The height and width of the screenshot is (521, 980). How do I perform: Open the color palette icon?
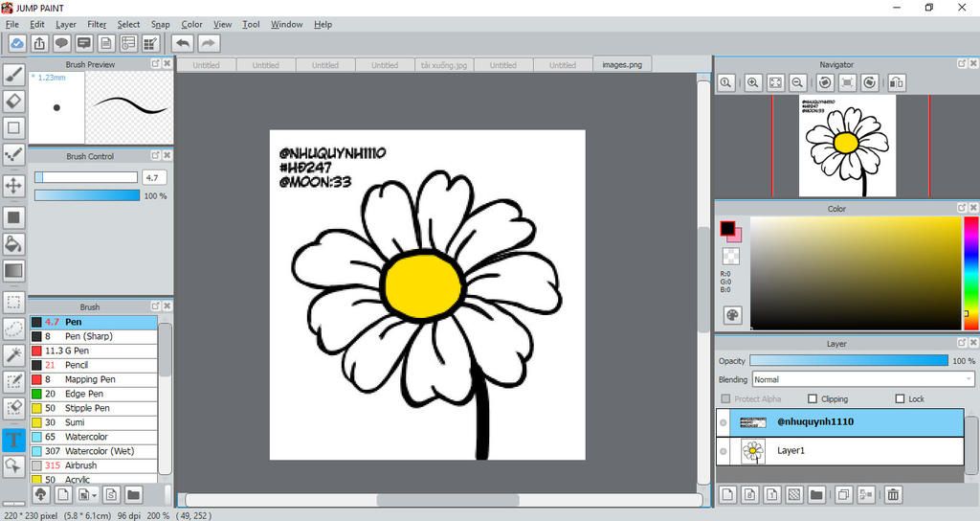(732, 314)
